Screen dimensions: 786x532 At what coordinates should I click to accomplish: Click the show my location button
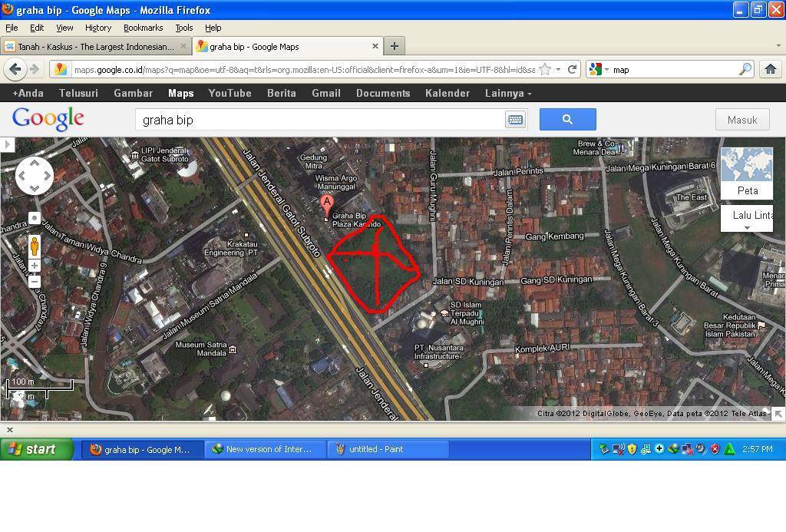34,218
